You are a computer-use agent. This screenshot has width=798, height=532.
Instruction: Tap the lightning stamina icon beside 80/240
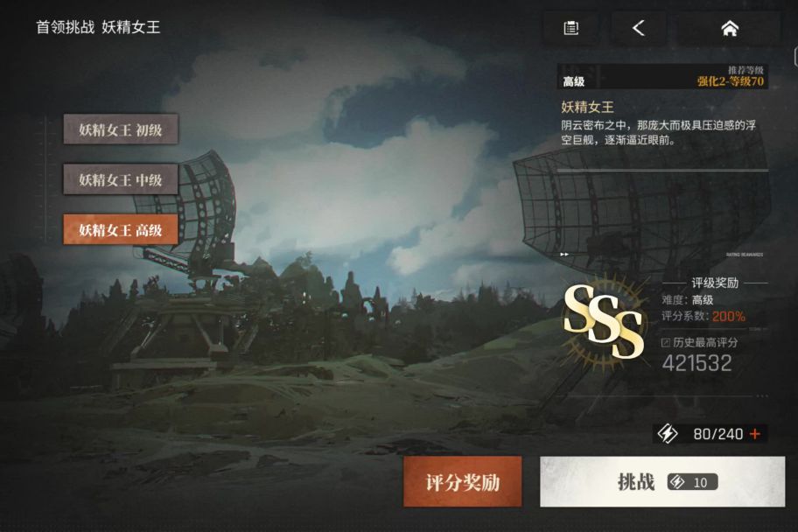point(668,434)
